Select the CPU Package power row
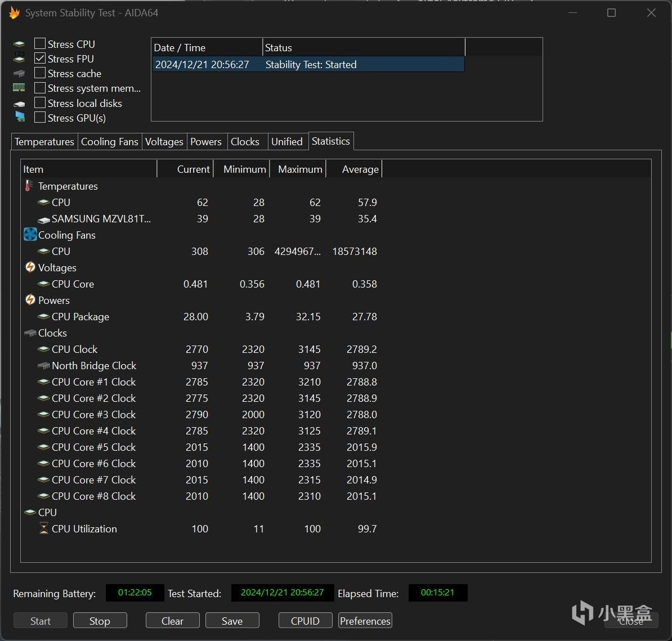The image size is (672, 641). [80, 317]
